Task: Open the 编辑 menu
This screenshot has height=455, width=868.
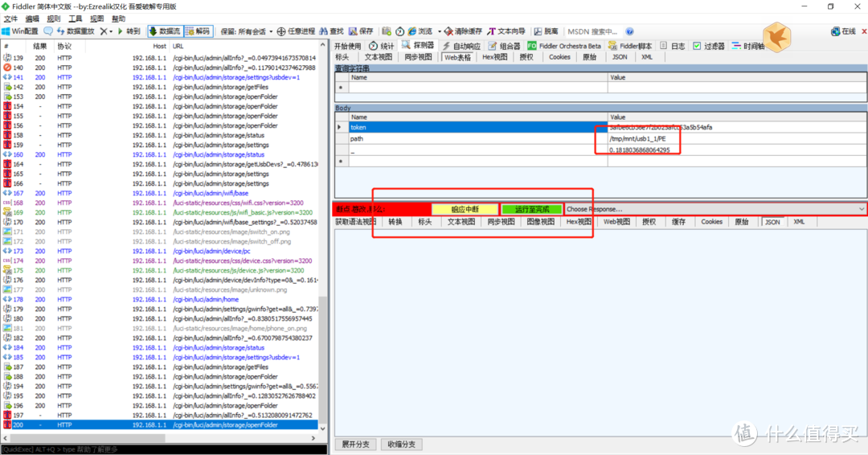Action: click(32, 18)
